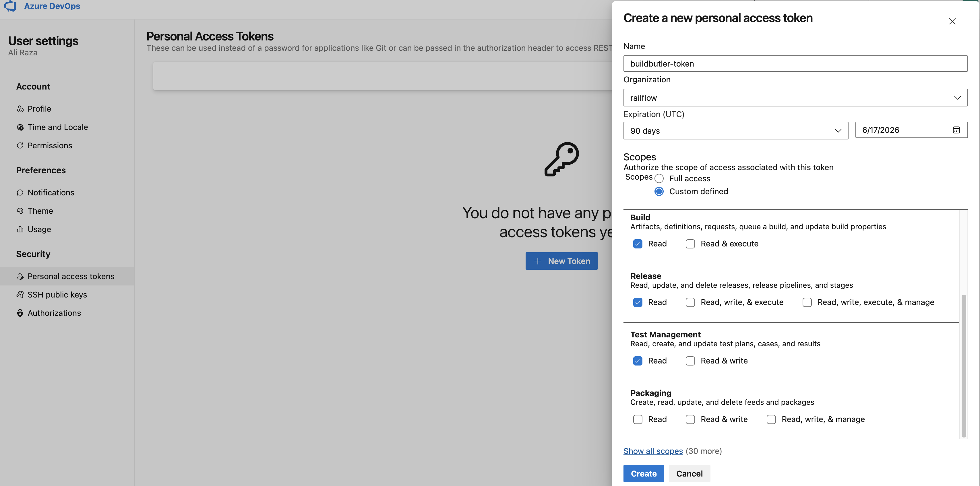Image resolution: width=980 pixels, height=486 pixels.
Task: Click the Authorizations shield icon
Action: (20, 313)
